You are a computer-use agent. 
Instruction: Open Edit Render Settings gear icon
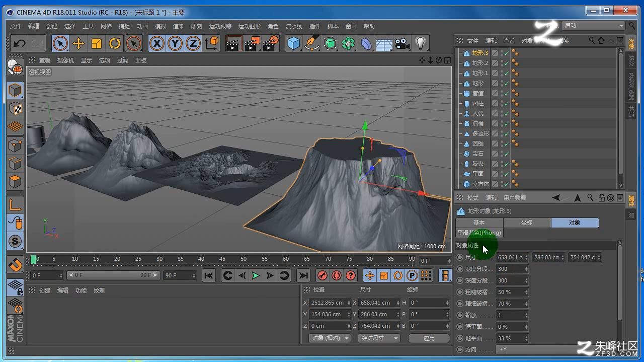coord(271,44)
